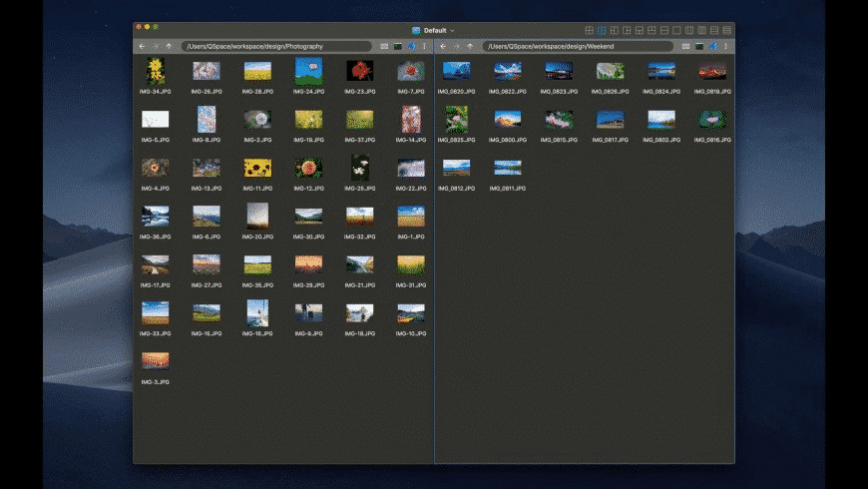The image size is (868, 489).
Task: Select the IMG_0824.JPG thumbnail
Action: (660, 71)
